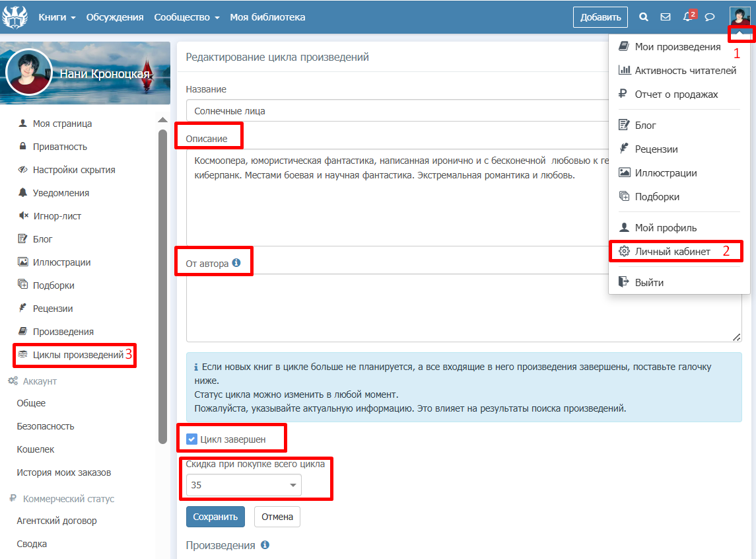This screenshot has height=559, width=756.
Task: Open Общее under Аккаунт
Action: (31, 402)
